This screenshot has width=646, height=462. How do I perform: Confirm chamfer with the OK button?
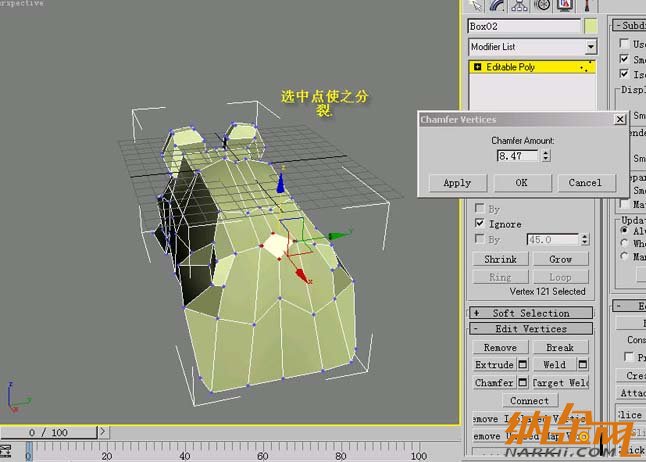pos(521,183)
